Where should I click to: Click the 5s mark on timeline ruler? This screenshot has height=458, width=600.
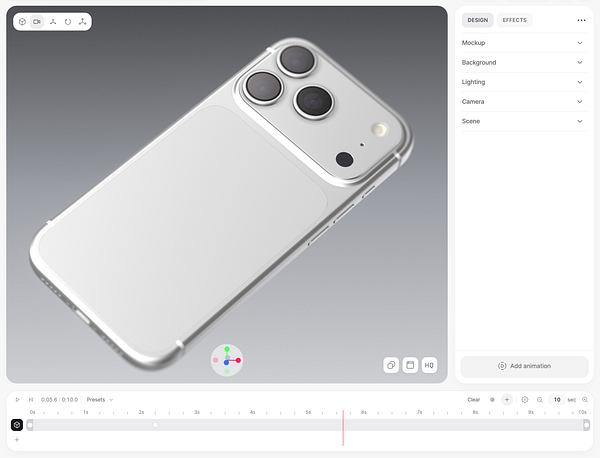tap(308, 412)
